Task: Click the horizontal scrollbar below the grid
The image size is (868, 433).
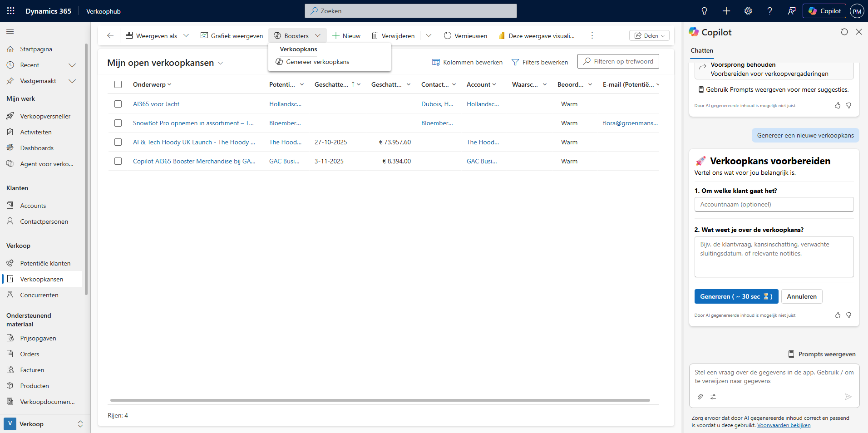Action: [x=380, y=400]
